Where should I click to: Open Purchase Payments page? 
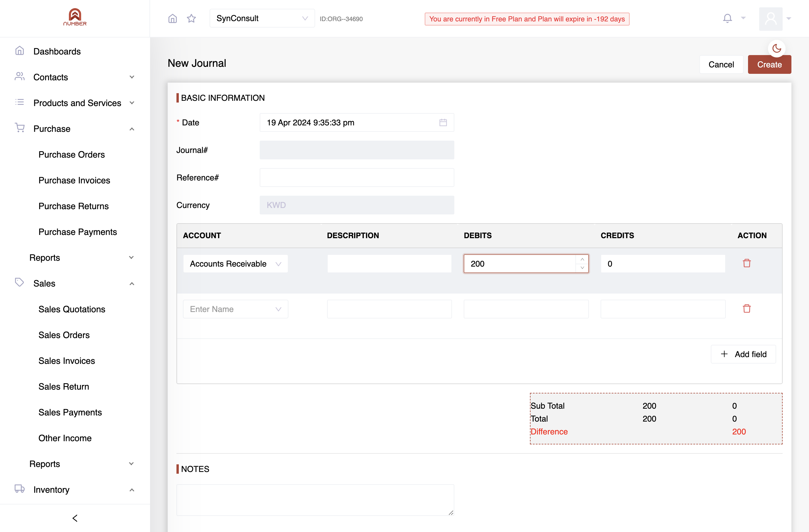[77, 232]
